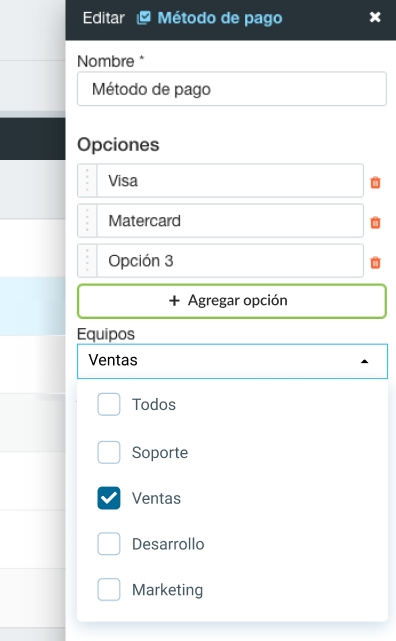Delete the Matercard option using trash icon

click(375, 222)
